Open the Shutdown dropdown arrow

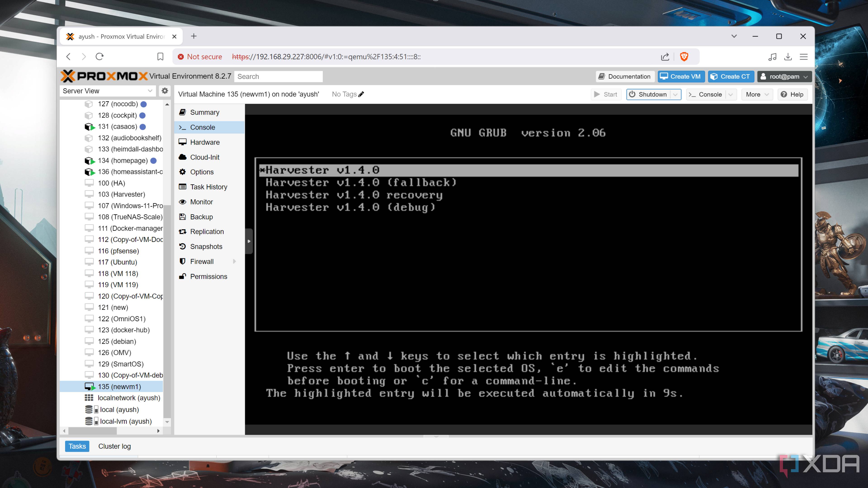pos(675,95)
